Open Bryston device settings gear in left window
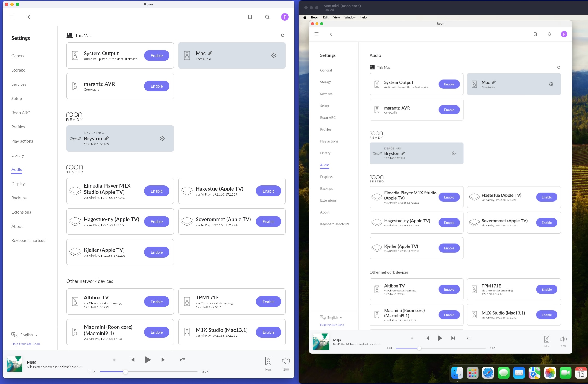The height and width of the screenshot is (384, 588). [162, 138]
